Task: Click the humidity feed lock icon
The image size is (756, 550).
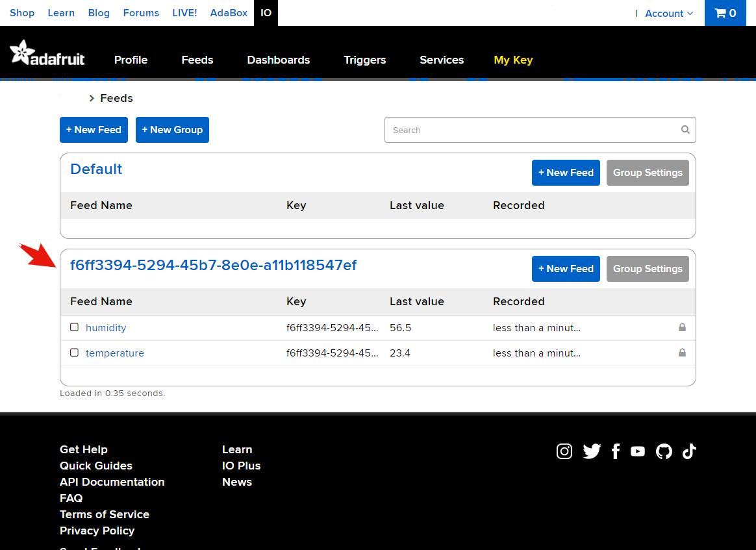Action: pyautogui.click(x=682, y=327)
